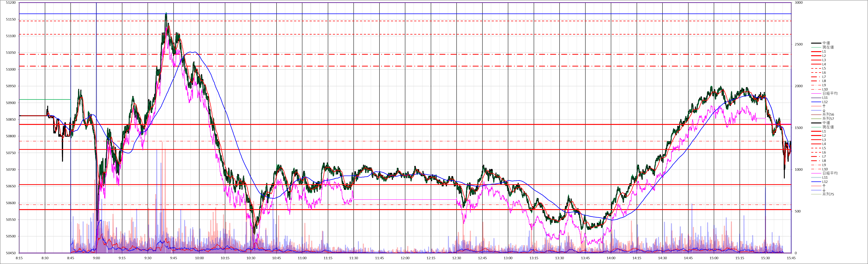This screenshot has height=264, width=868.
Task: Click the 51200 left axis label
Action: 11,3
